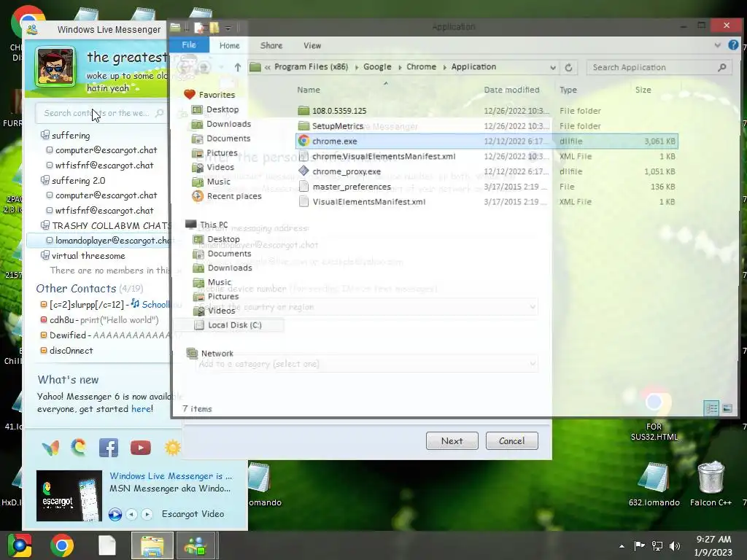Viewport: 747px width, 560px height.
Task: Open Local Disk (C:) drive
Action: [234, 325]
